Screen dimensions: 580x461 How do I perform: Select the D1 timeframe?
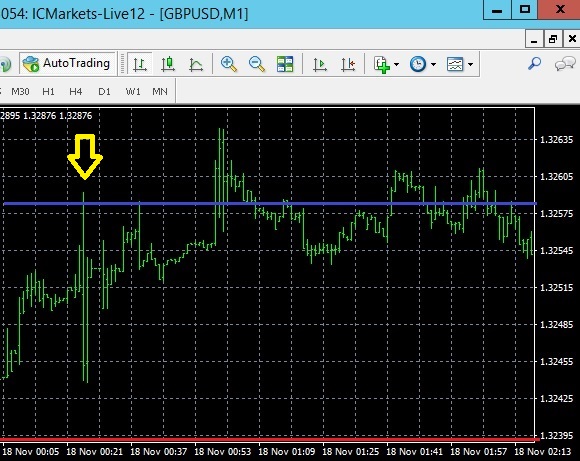click(104, 91)
